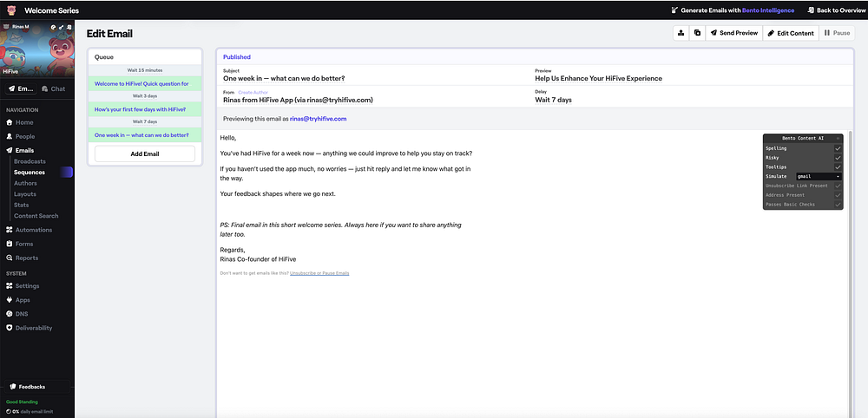Collapse the Bento Content AI panel

click(838, 138)
